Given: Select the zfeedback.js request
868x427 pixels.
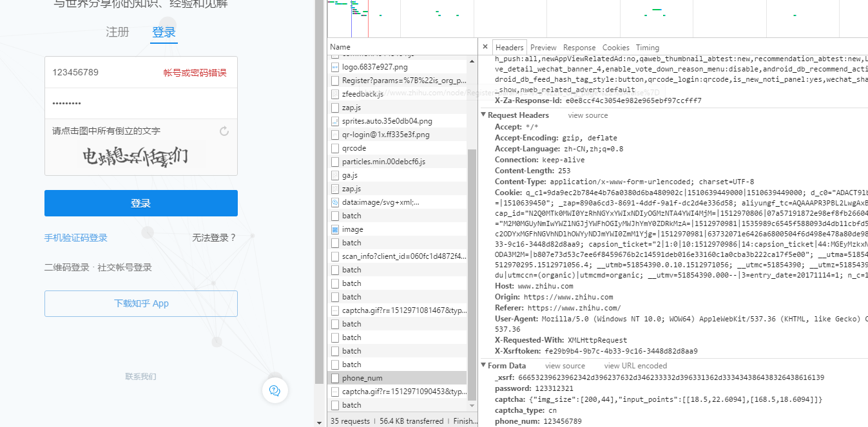Looking at the screenshot, I should [398, 94].
